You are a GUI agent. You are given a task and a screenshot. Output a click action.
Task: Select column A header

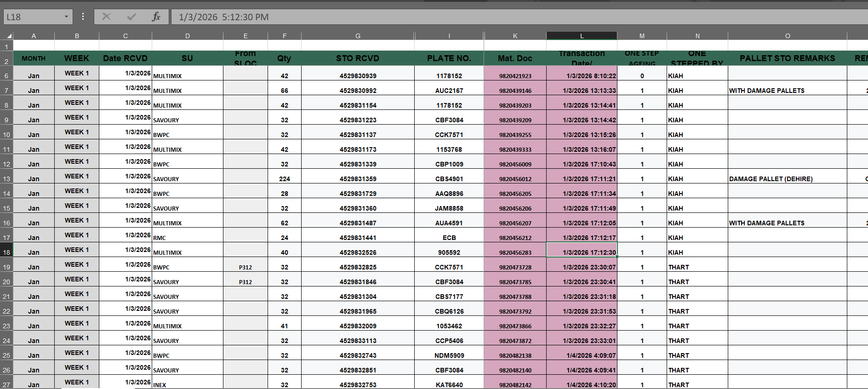coord(34,36)
